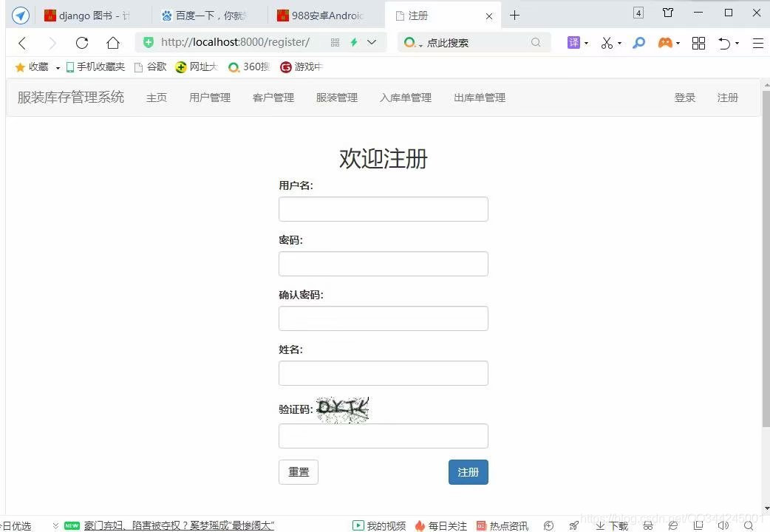
Task: Open the 游戏中 bookmark
Action: tap(301, 66)
